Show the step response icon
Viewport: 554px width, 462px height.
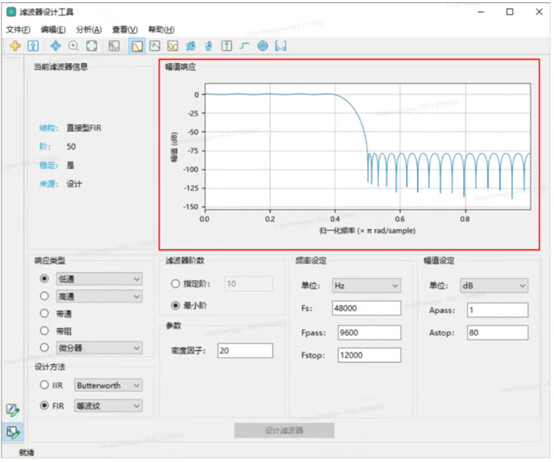click(x=244, y=46)
